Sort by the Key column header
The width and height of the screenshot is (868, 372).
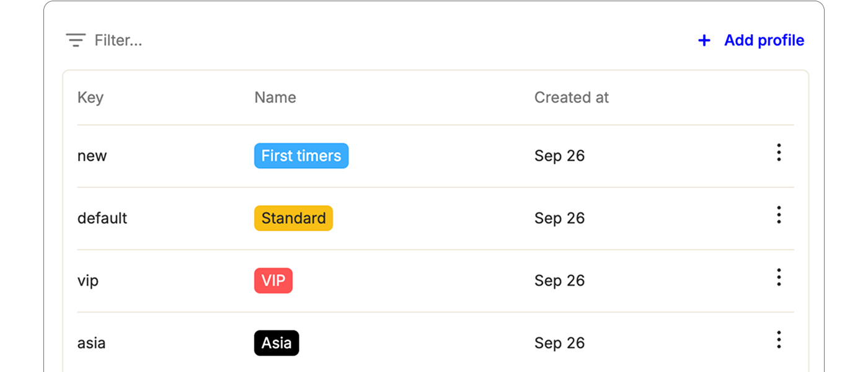tap(91, 97)
